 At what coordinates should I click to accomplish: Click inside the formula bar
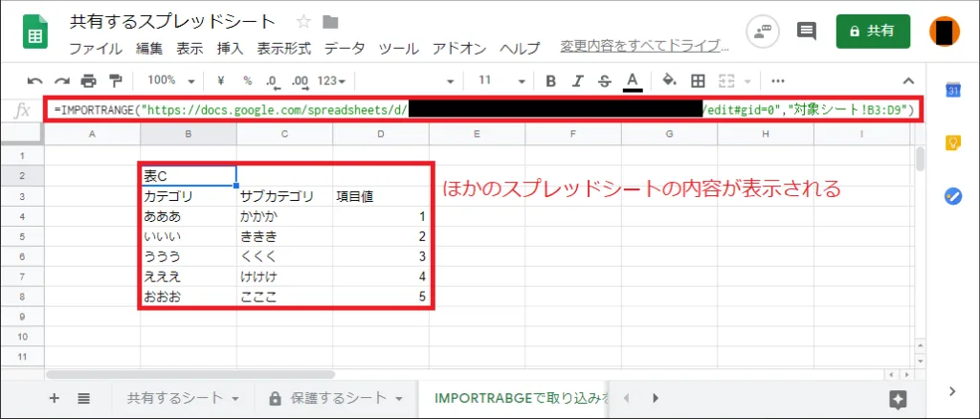click(x=483, y=110)
